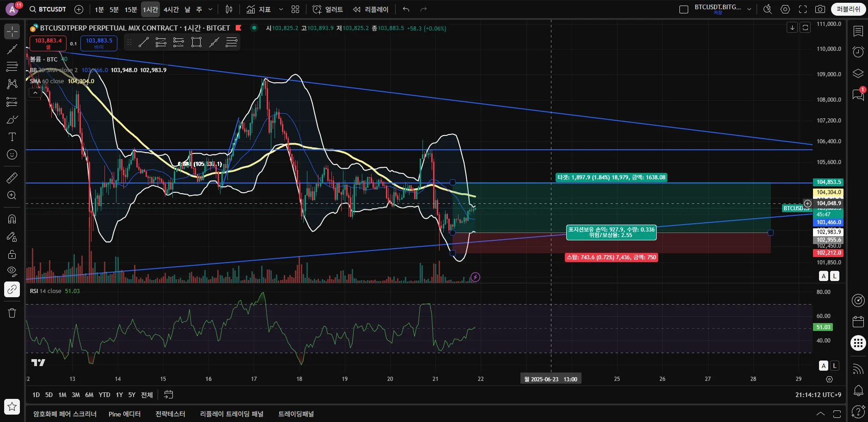Click the blue 바이 buy price button
The height and width of the screenshot is (422, 868).
(99, 43)
